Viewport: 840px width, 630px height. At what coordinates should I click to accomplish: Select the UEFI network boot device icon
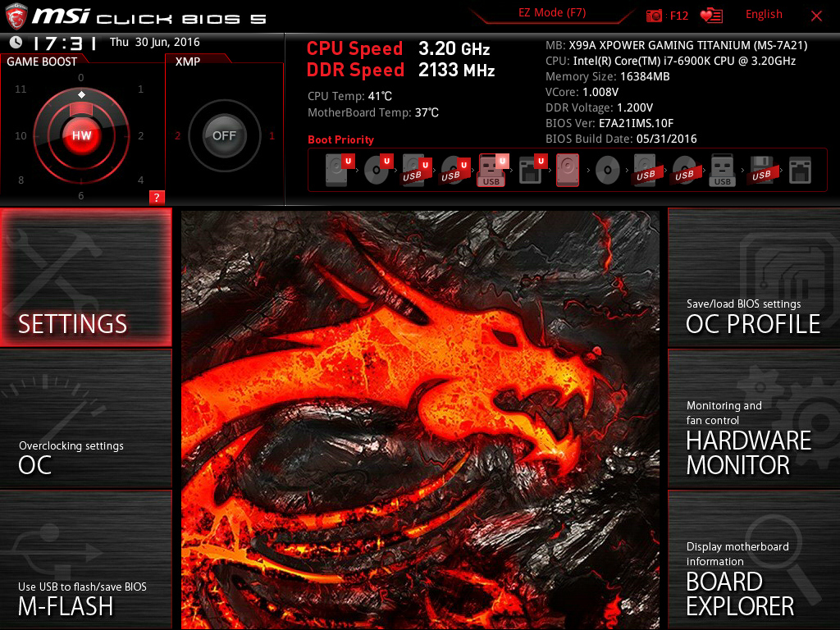[532, 171]
